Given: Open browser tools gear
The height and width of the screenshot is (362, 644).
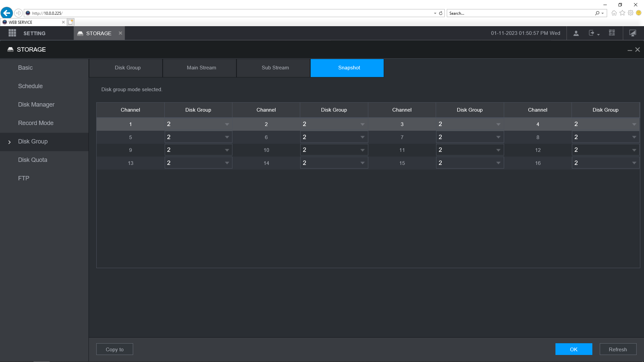Looking at the screenshot, I should (631, 13).
